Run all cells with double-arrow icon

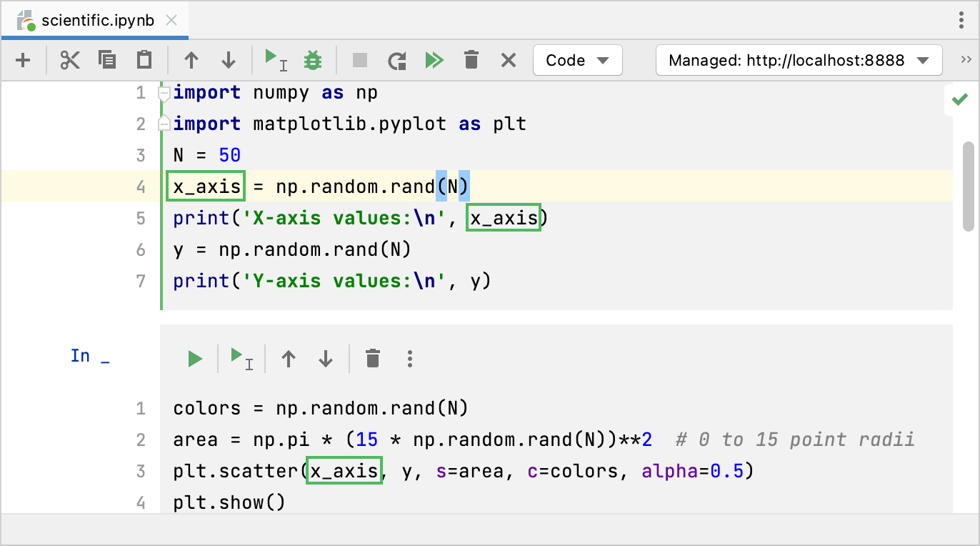point(434,61)
